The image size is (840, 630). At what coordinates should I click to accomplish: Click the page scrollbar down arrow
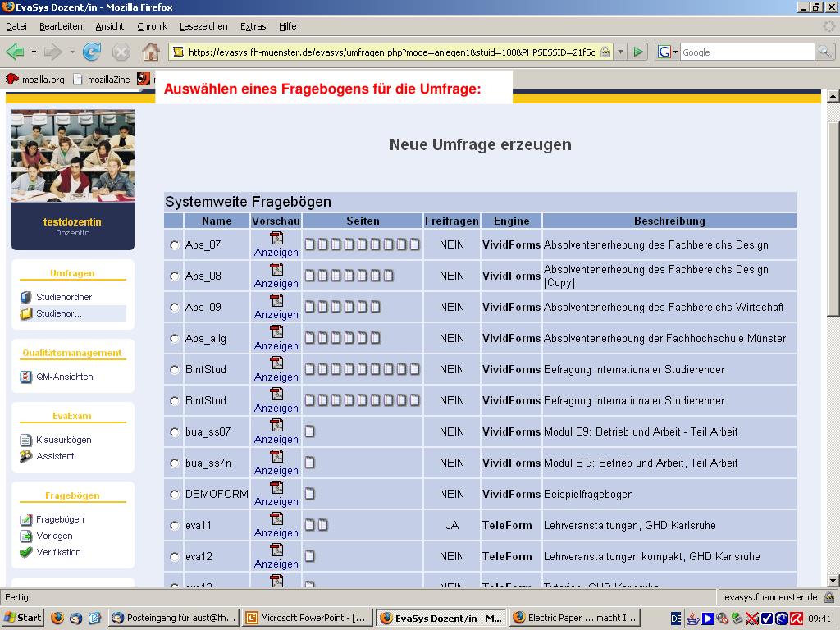[833, 580]
